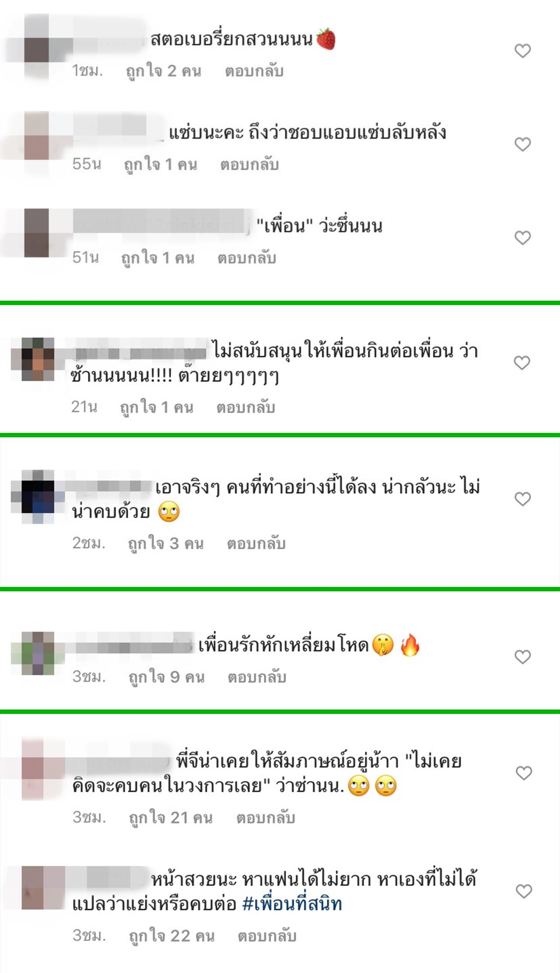Like the พี่จีน่าเคยให้สัมภาษณ์ comment

[524, 773]
